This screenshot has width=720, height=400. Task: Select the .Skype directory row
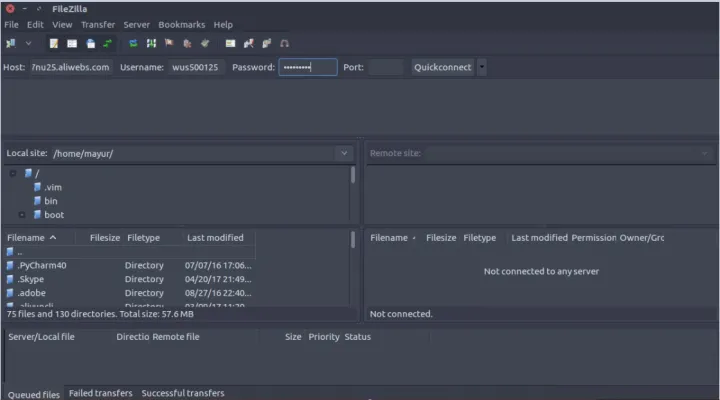[x=129, y=279]
